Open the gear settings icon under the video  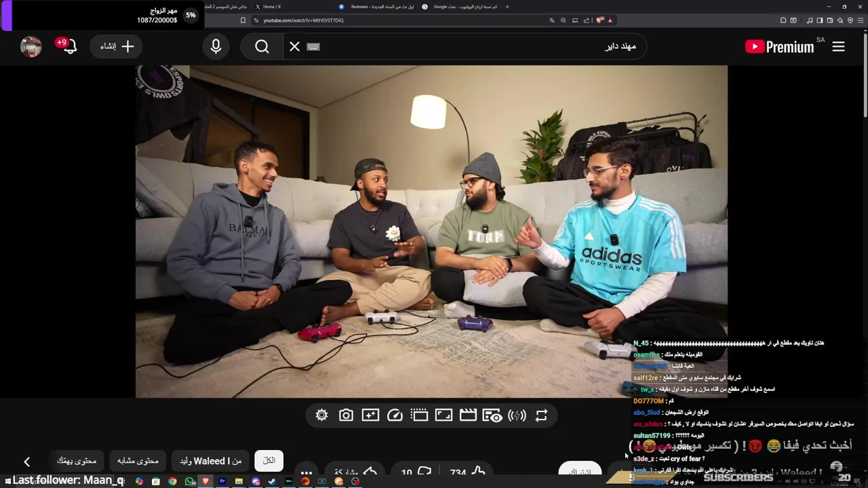coord(321,415)
